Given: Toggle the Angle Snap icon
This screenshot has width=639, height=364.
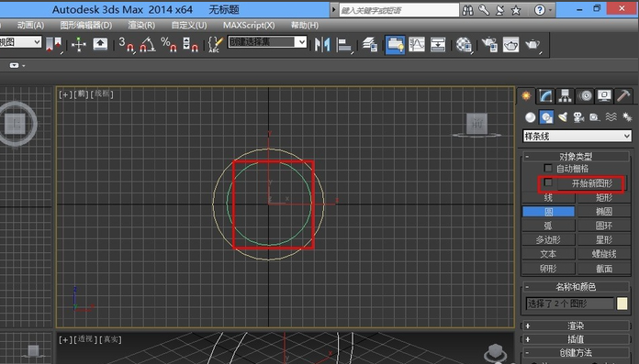Looking at the screenshot, I should pos(148,44).
